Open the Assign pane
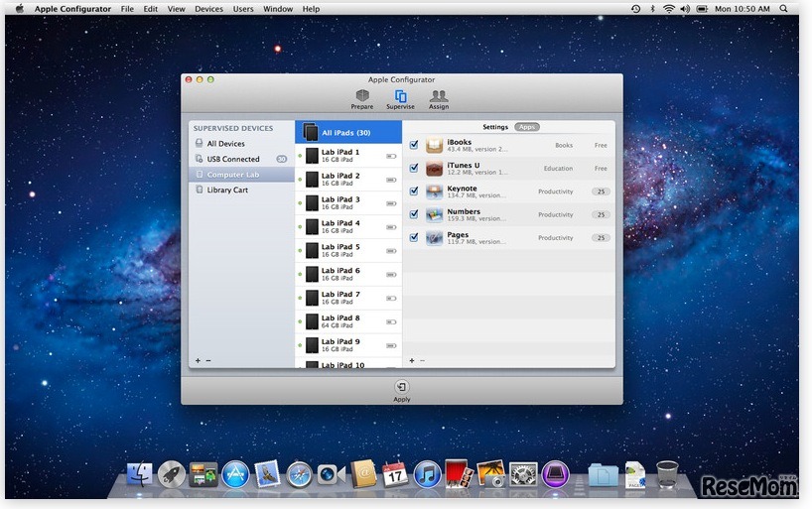The width and height of the screenshot is (812, 509). 439,99
